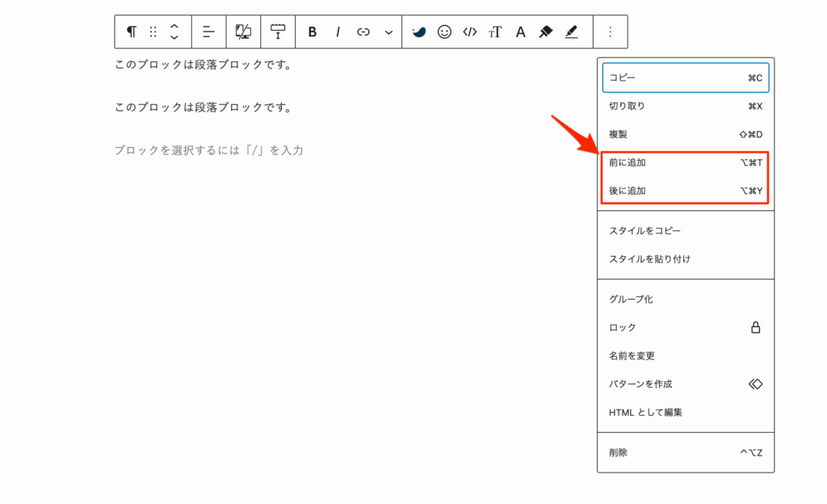Apply italic formatting to text
Viewport: 827px width, 504px height.
point(337,31)
